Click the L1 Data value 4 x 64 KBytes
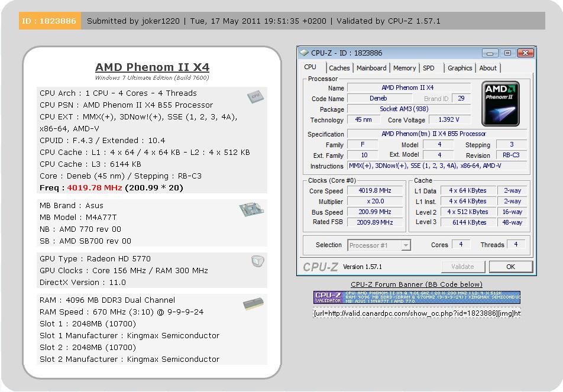 tap(468, 190)
